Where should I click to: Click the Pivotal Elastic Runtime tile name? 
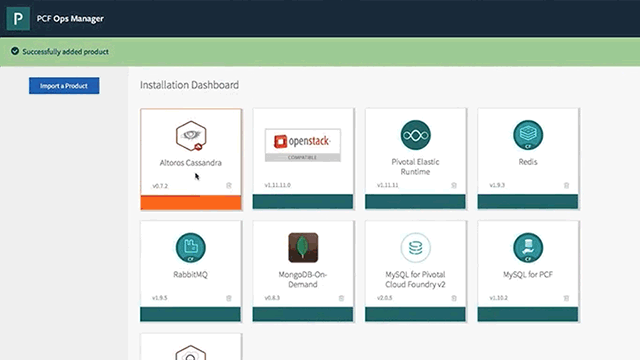coord(416,167)
